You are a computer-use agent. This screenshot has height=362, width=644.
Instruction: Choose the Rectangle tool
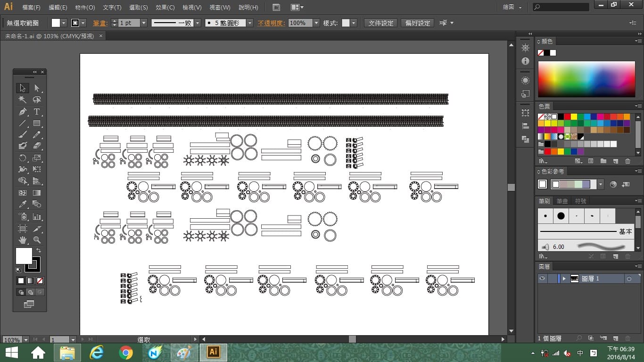pos(37,123)
